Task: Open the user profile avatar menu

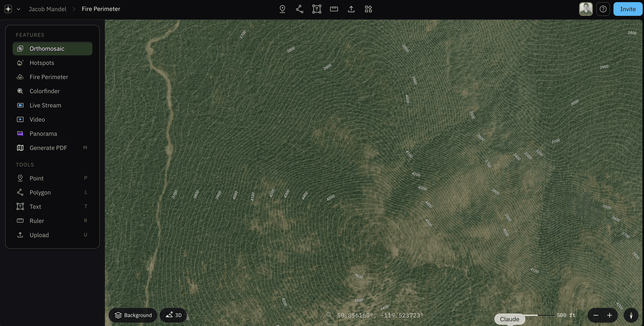Action: (x=586, y=9)
